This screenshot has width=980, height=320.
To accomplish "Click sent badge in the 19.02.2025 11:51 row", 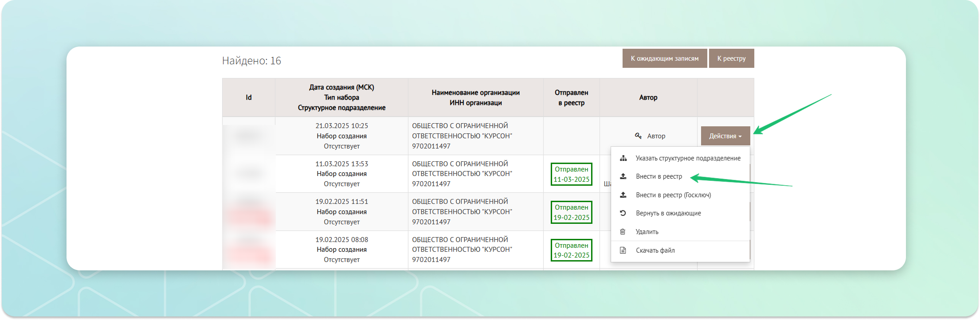I will [571, 212].
